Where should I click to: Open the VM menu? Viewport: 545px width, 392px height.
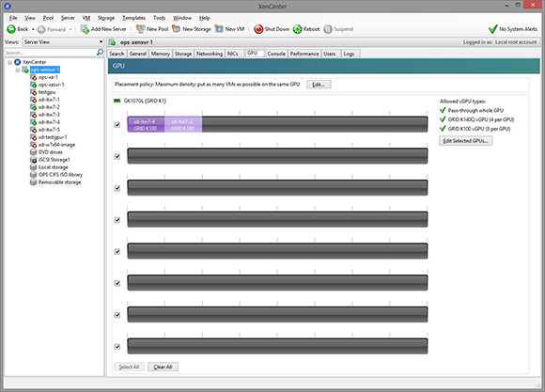(86, 18)
